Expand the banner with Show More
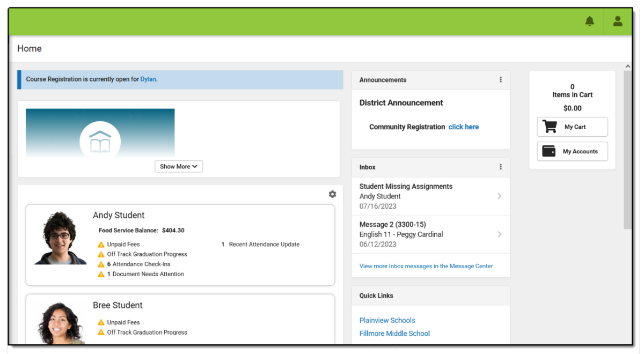644x354 pixels. [x=179, y=166]
